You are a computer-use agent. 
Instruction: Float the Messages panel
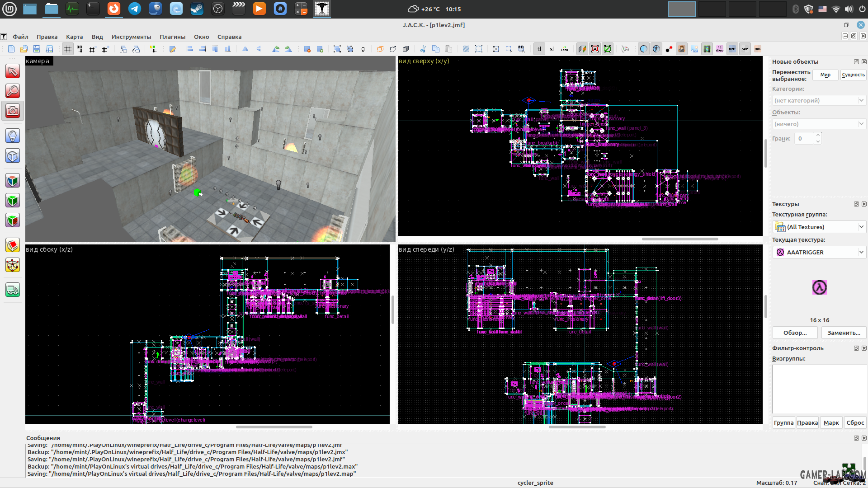856,438
